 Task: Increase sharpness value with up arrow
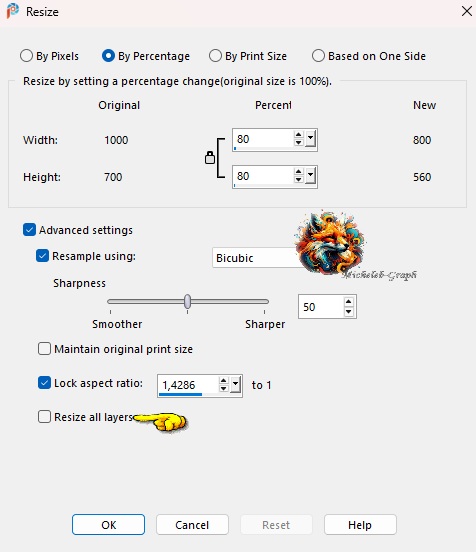click(349, 302)
